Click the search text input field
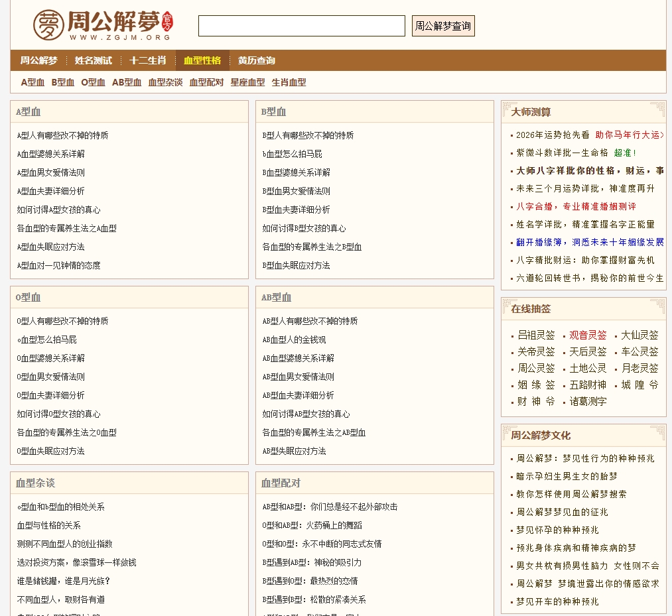This screenshot has width=672, height=616. tap(301, 26)
